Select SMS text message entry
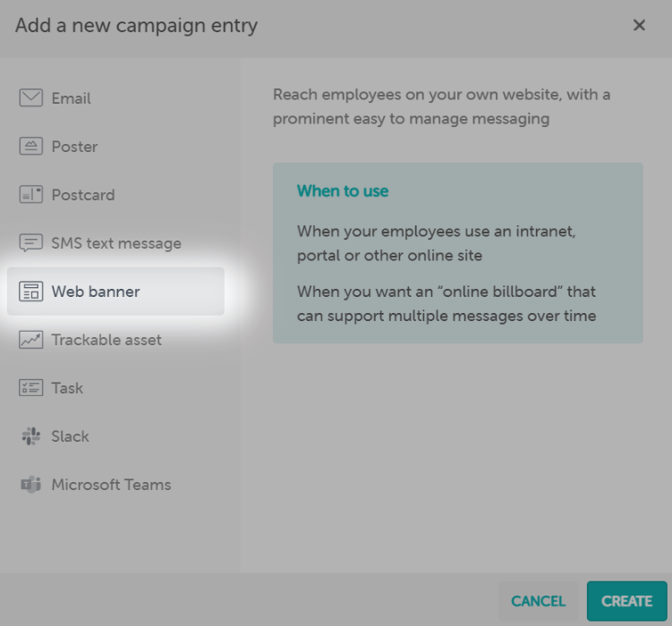 pyautogui.click(x=116, y=243)
